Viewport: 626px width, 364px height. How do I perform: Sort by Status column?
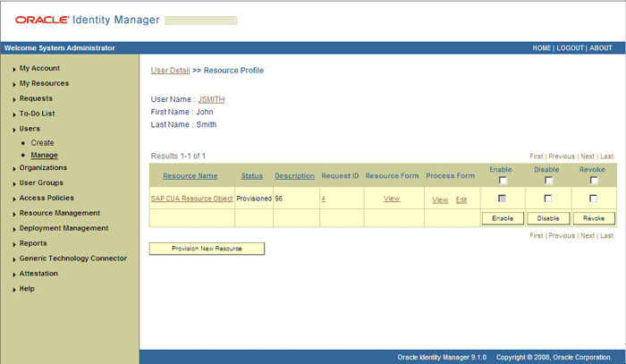pos(252,176)
